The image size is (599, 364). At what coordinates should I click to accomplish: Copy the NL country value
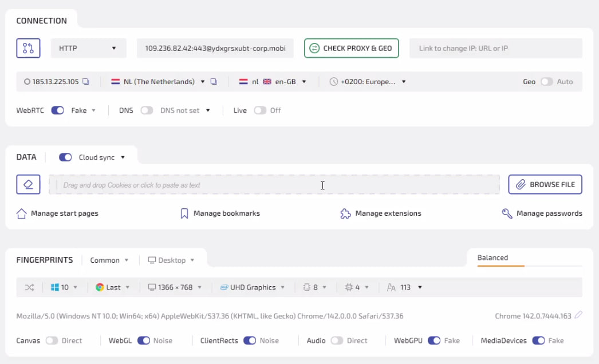tap(214, 81)
